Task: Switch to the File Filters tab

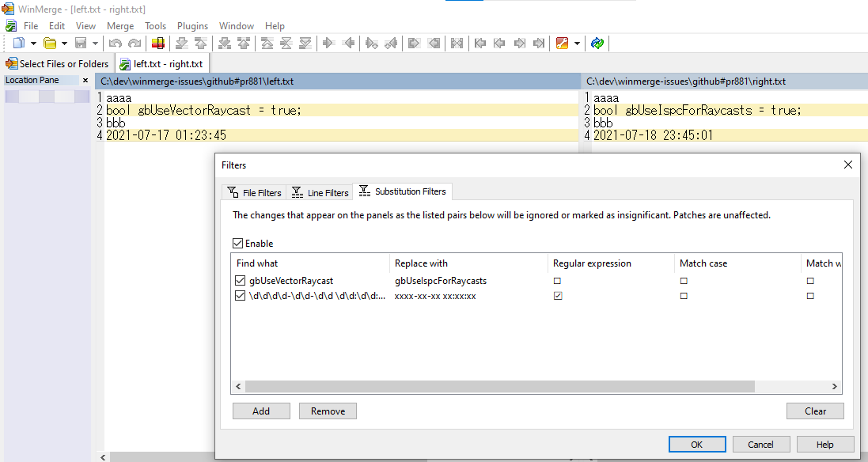Action: (x=255, y=192)
